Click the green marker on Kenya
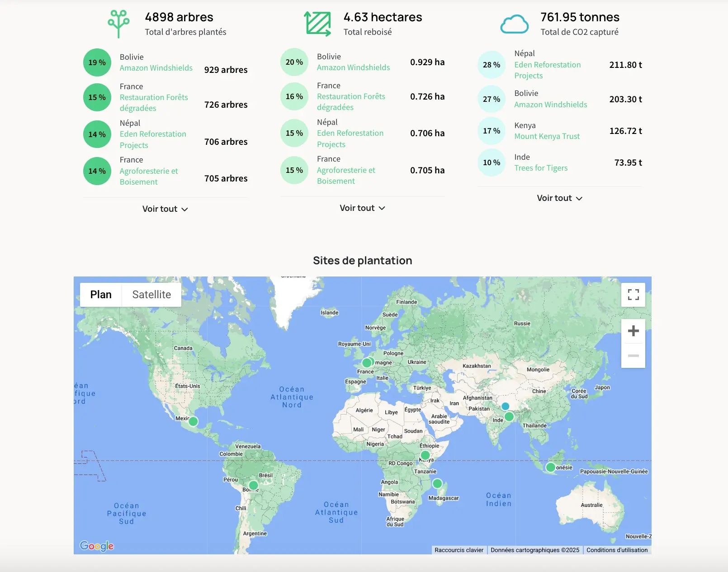Viewport: 728px width, 572px height. coord(425,455)
